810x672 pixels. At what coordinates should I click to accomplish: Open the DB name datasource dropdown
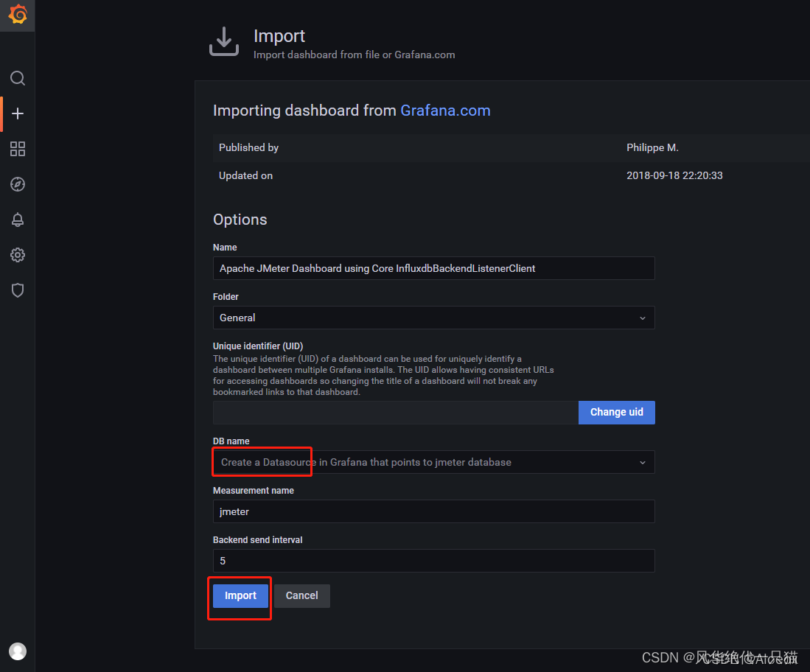433,462
